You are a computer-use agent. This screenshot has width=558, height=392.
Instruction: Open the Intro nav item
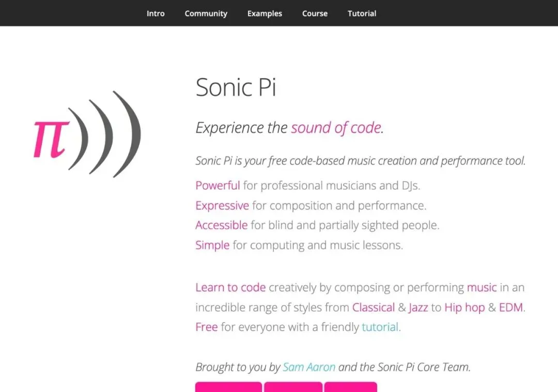point(156,13)
